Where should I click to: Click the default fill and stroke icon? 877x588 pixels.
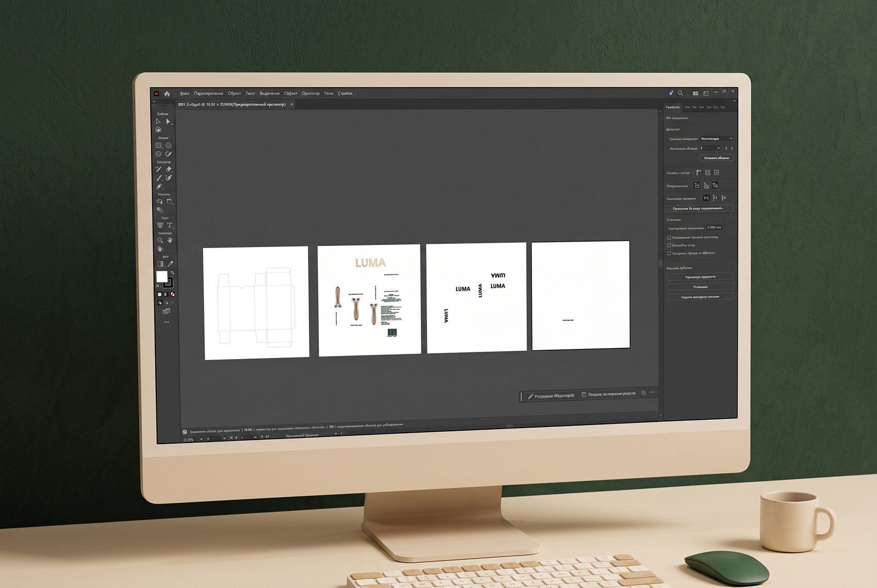click(x=158, y=286)
